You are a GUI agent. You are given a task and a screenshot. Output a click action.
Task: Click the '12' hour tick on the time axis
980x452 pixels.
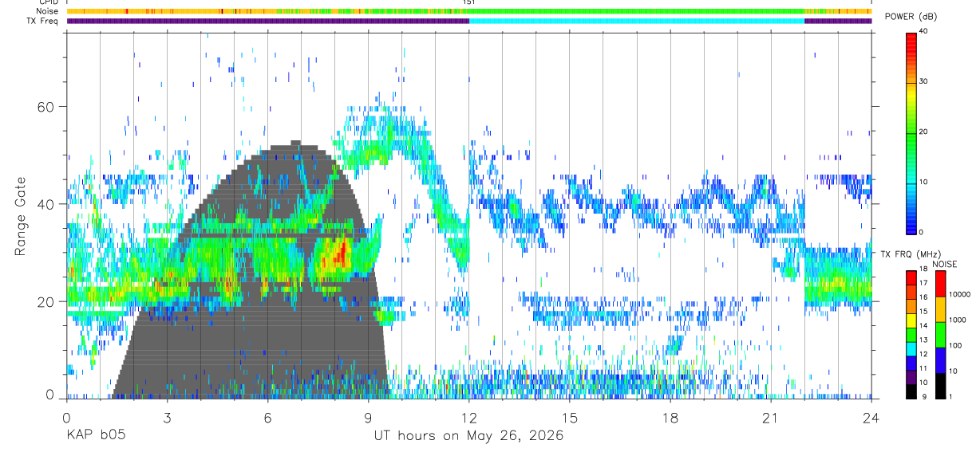(x=468, y=417)
